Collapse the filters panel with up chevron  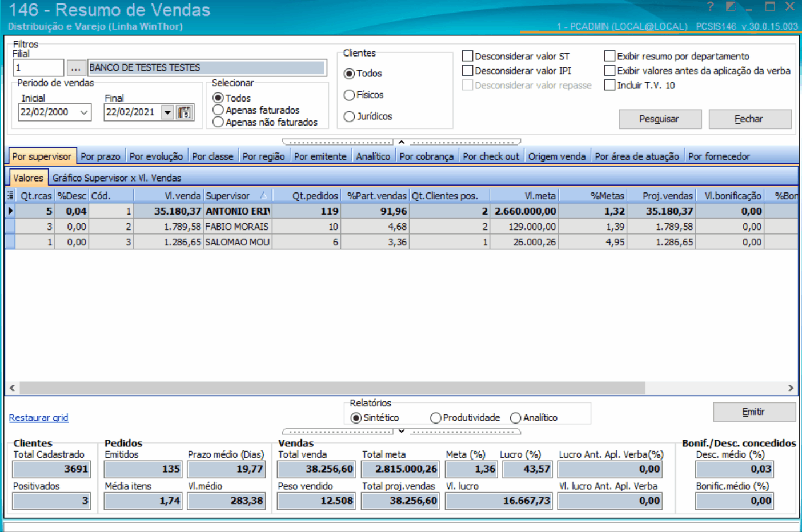tap(402, 142)
